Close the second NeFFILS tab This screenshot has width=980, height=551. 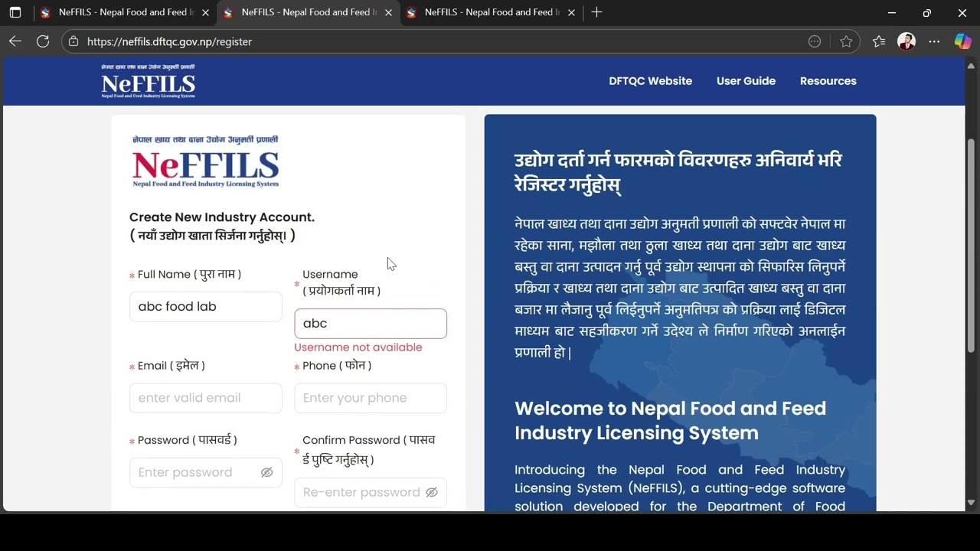click(x=388, y=12)
